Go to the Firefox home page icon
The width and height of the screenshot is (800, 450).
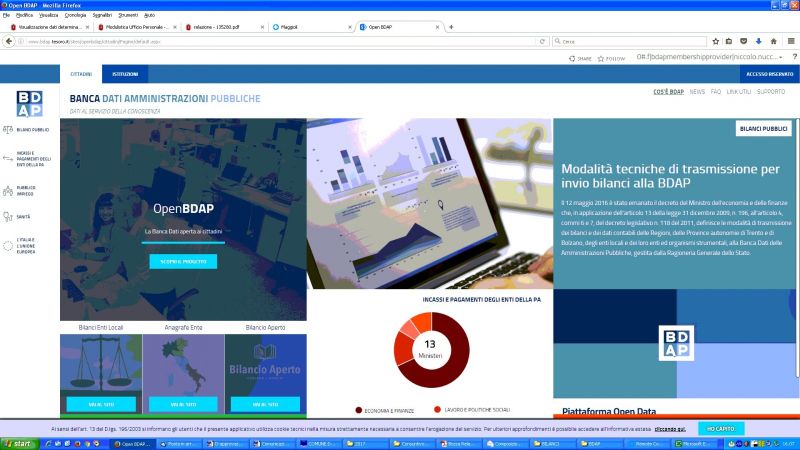[x=773, y=41]
